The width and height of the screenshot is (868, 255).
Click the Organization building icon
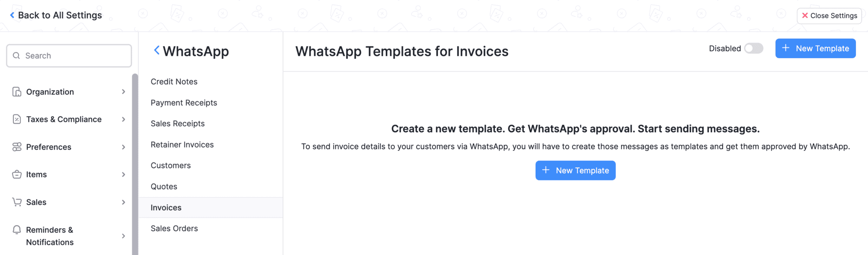tap(17, 92)
